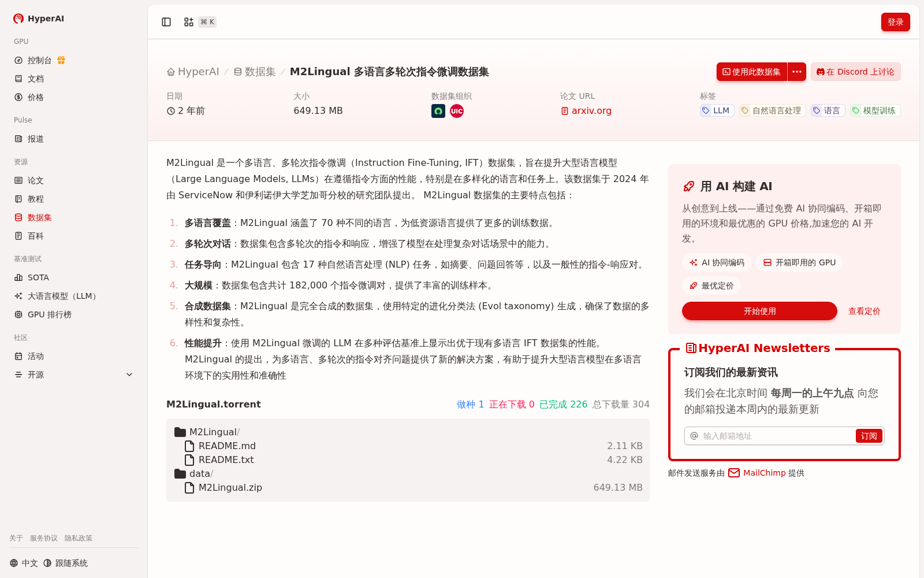The image size is (924, 578).
Task: Click 正在下载 0 status
Action: coord(512,404)
